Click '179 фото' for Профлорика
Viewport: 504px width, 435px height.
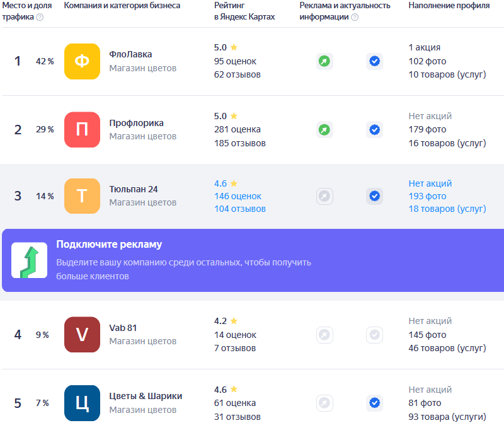[x=427, y=129]
